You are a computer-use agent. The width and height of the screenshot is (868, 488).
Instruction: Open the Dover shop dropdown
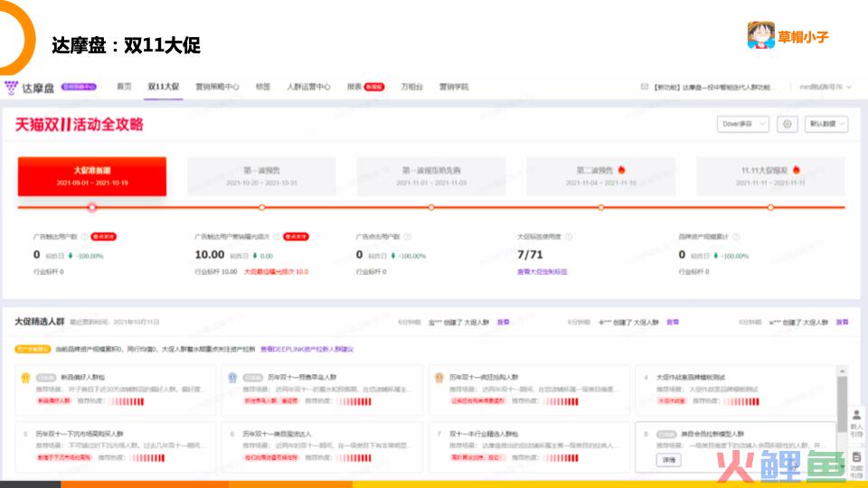tap(742, 124)
